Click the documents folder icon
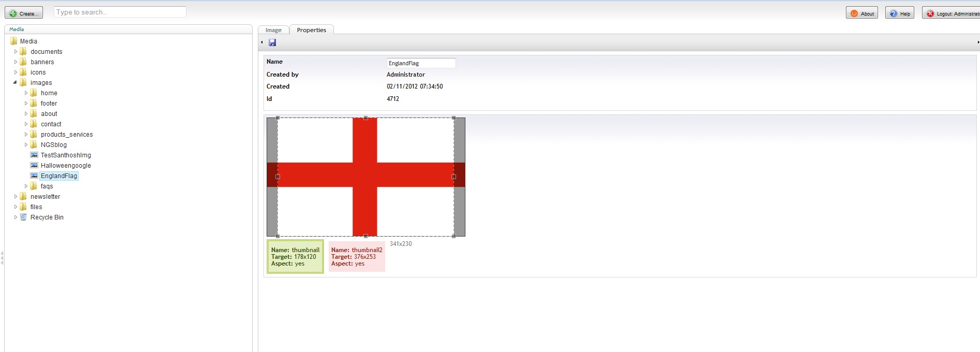Viewport: 980px width, 352px height. click(x=23, y=51)
